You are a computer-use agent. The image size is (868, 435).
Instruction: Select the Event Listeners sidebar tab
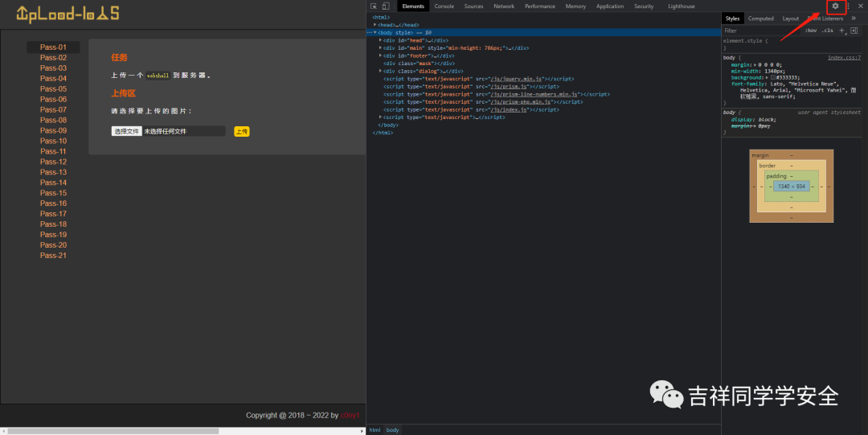click(825, 18)
